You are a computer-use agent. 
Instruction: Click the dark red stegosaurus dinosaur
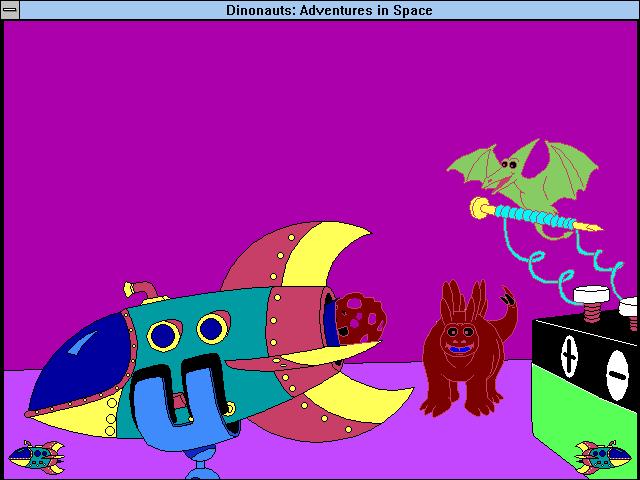(469, 348)
